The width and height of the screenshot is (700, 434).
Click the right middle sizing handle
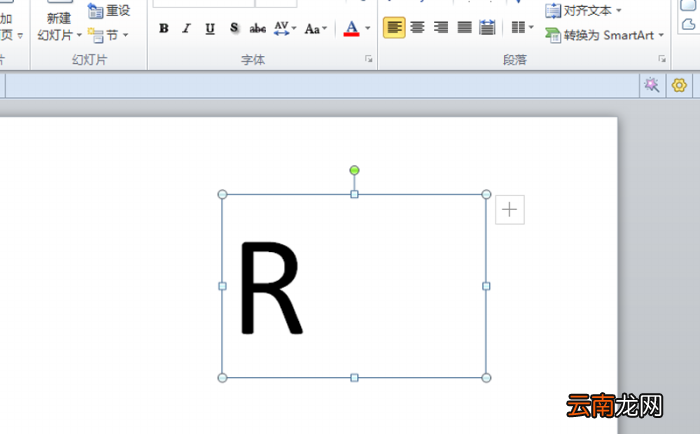[x=486, y=286]
